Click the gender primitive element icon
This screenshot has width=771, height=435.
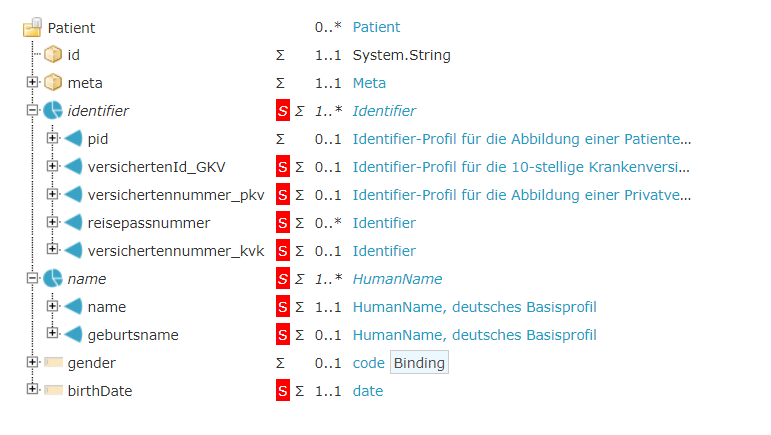coord(53,362)
